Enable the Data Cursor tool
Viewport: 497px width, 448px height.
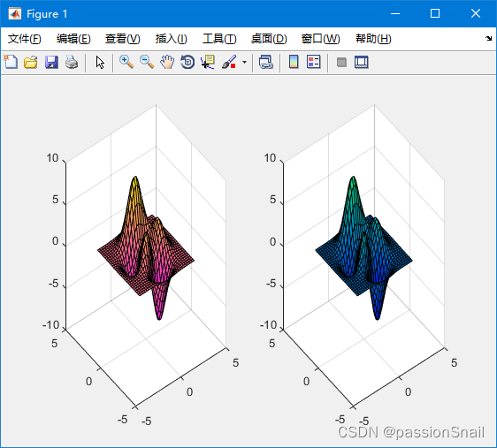tap(208, 62)
